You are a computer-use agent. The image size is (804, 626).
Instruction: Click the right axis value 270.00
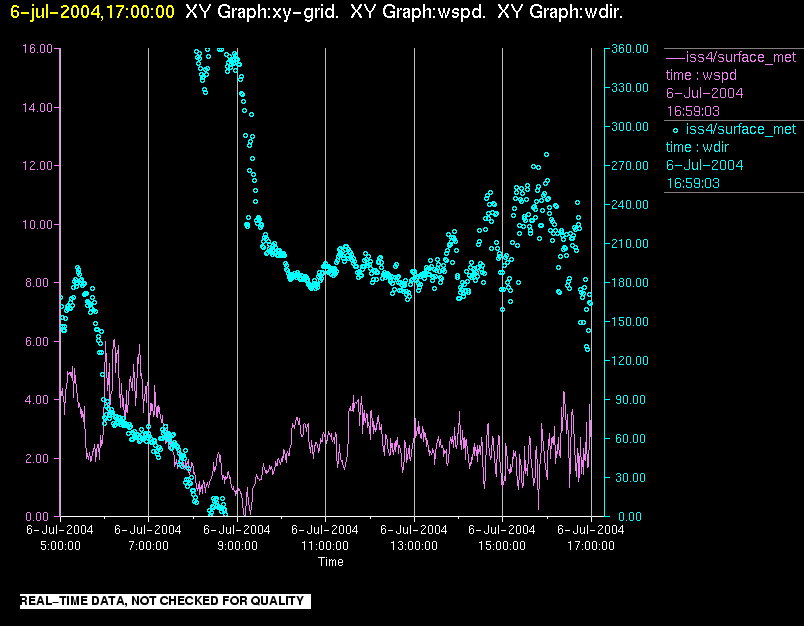630,166
